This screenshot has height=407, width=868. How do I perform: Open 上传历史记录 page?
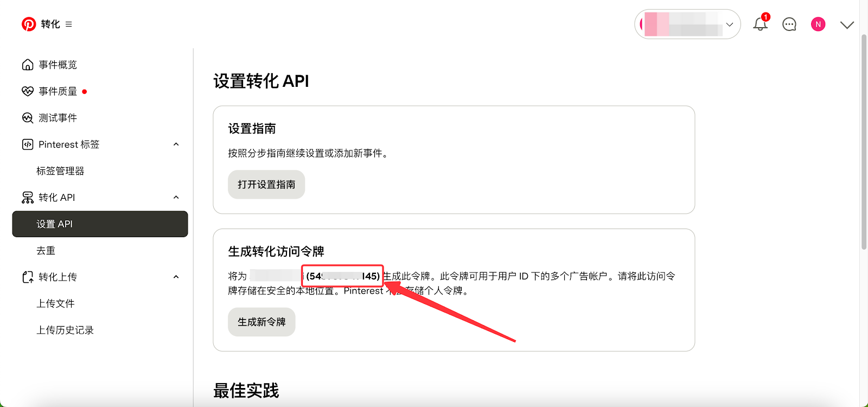[x=65, y=330]
